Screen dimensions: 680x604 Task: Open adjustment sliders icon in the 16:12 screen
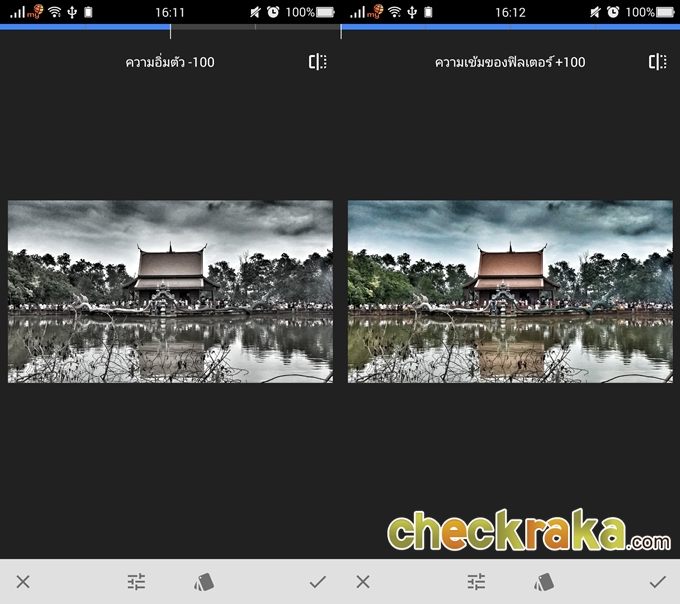[x=476, y=581]
